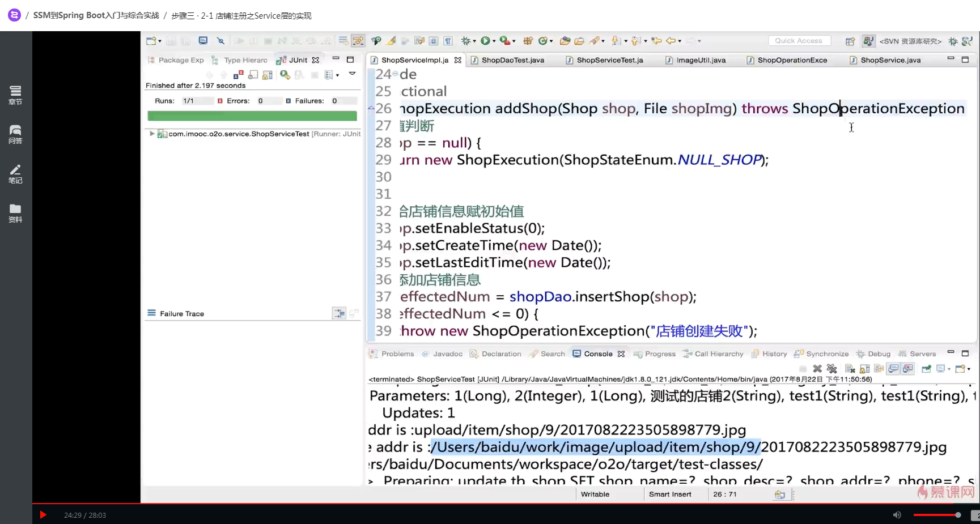This screenshot has width=980, height=524.
Task: Click the Open Perspective icon
Action: click(850, 41)
